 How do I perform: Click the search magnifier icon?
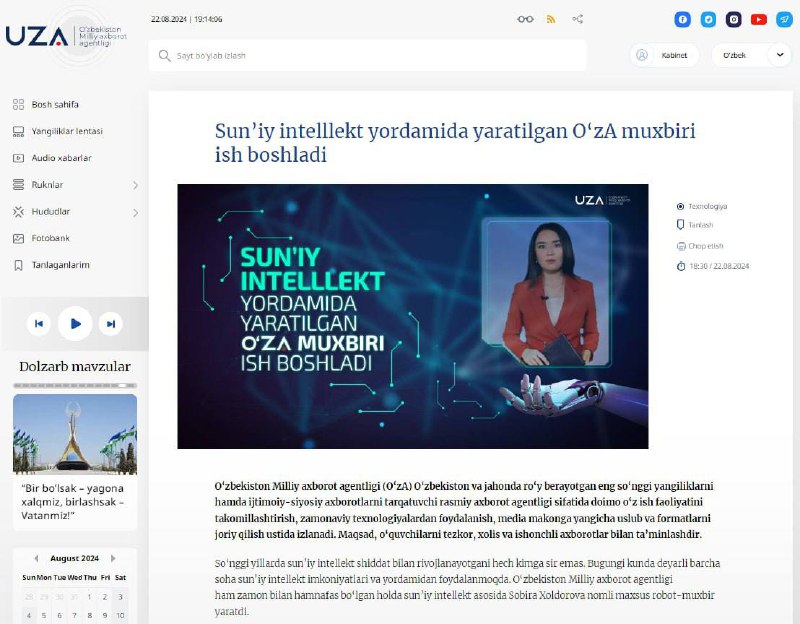tap(164, 55)
